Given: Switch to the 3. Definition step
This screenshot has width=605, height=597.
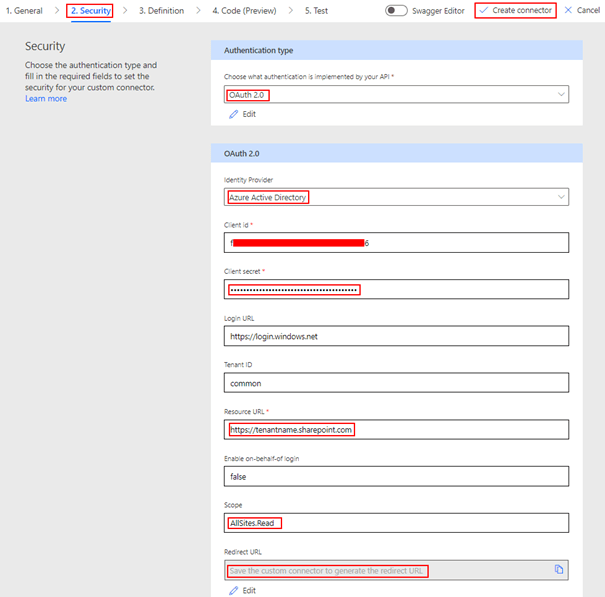Looking at the screenshot, I should pyautogui.click(x=161, y=10).
